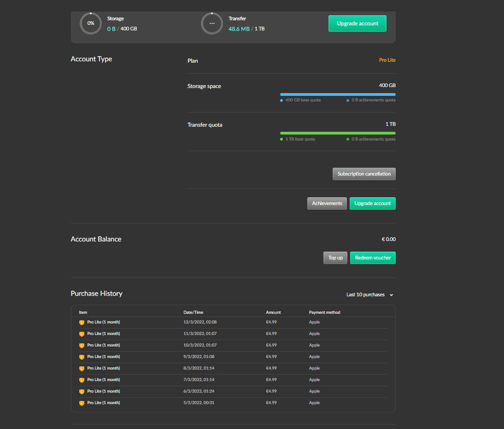504x429 pixels.
Task: Click date 5/3/2022, 00:31
Action: point(199,403)
